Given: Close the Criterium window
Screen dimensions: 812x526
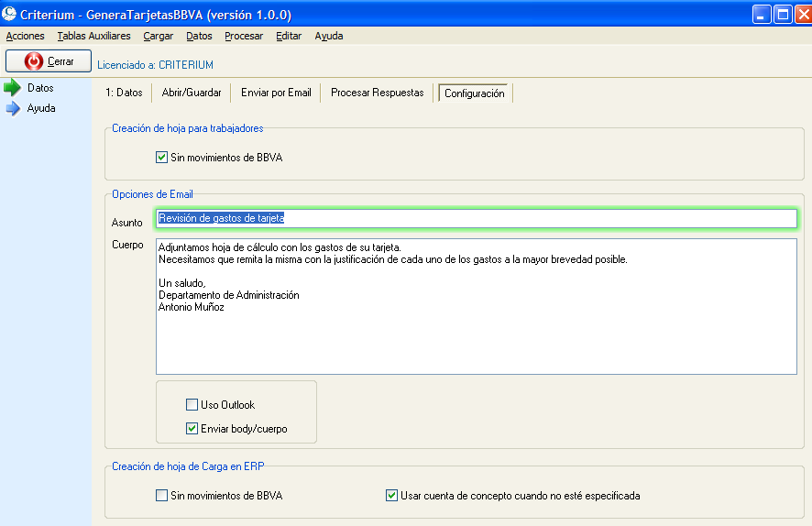Looking at the screenshot, I should tap(804, 14).
